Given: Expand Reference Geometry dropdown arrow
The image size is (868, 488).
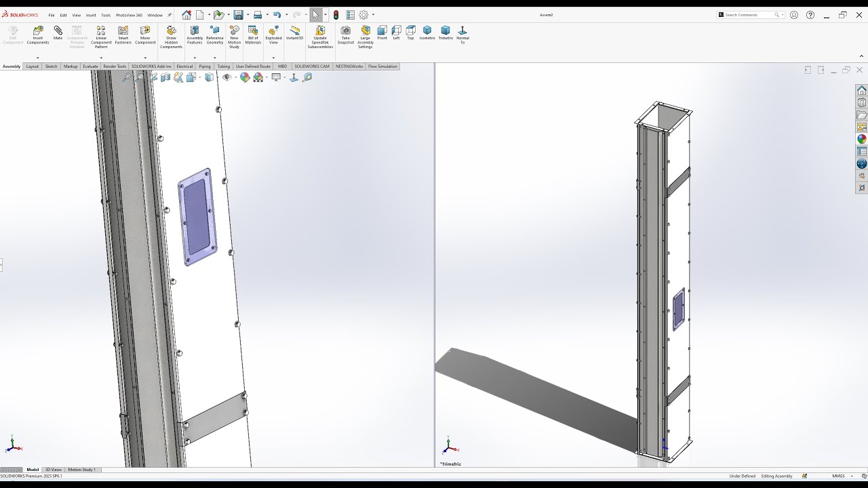Looking at the screenshot, I should tap(215, 58).
